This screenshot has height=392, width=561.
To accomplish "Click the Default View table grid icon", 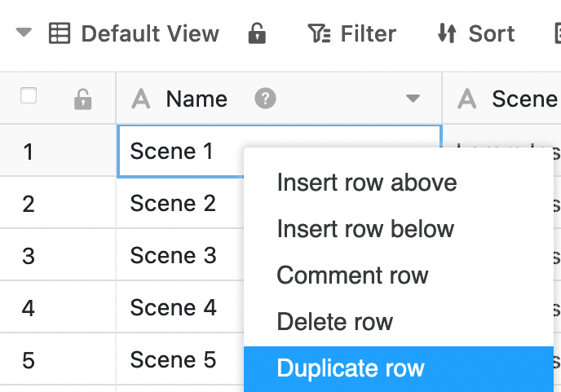I will point(60,33).
